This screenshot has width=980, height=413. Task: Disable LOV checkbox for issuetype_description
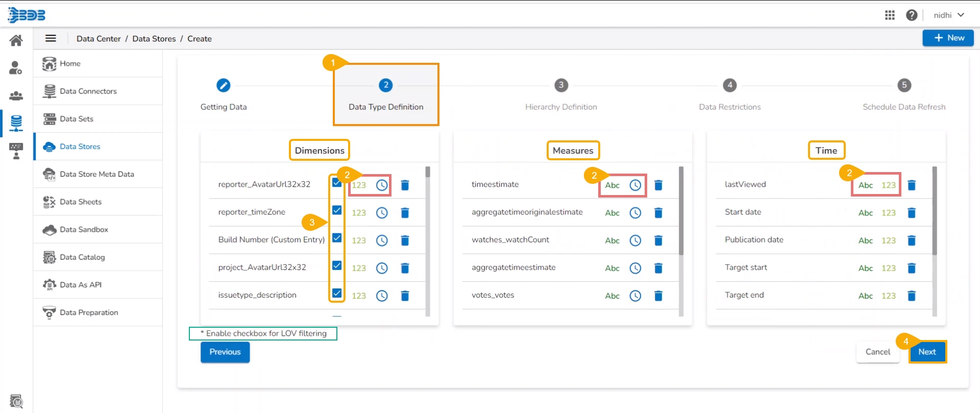(337, 293)
